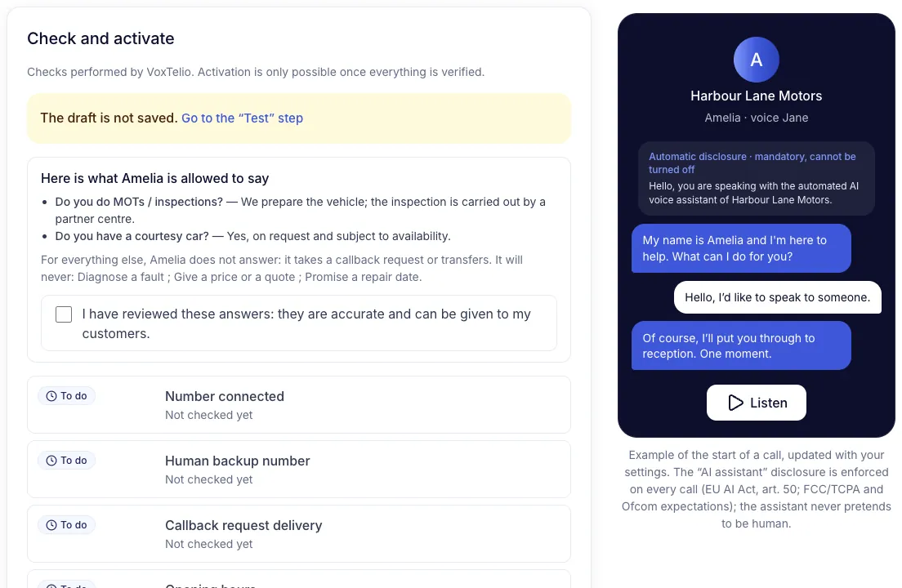
Task: Play the call preview with Listen
Action: pyautogui.click(x=756, y=403)
